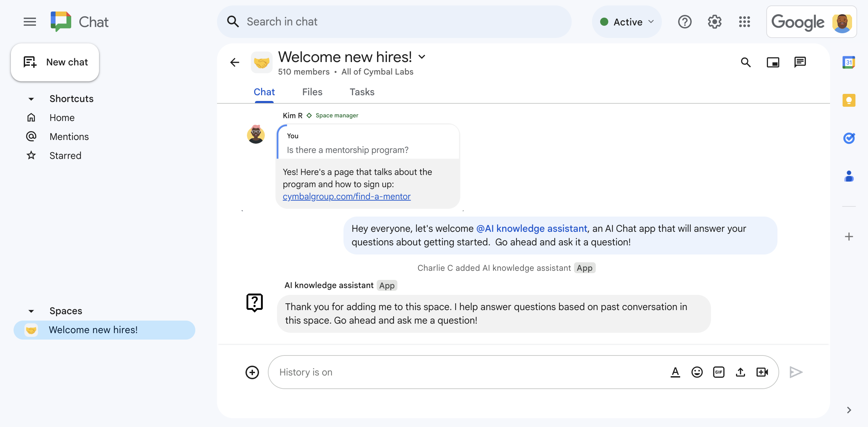Click the video call icon in header
Image resolution: width=868 pixels, height=427 pixels.
[774, 61]
